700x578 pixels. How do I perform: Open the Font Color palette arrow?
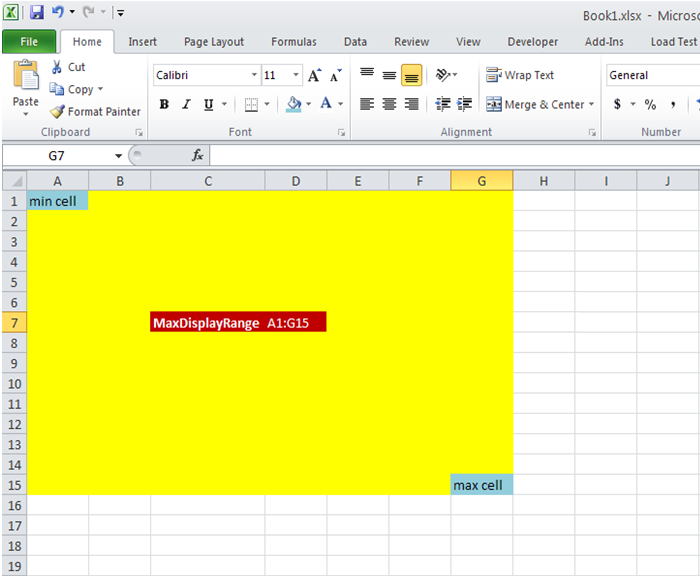pos(341,104)
